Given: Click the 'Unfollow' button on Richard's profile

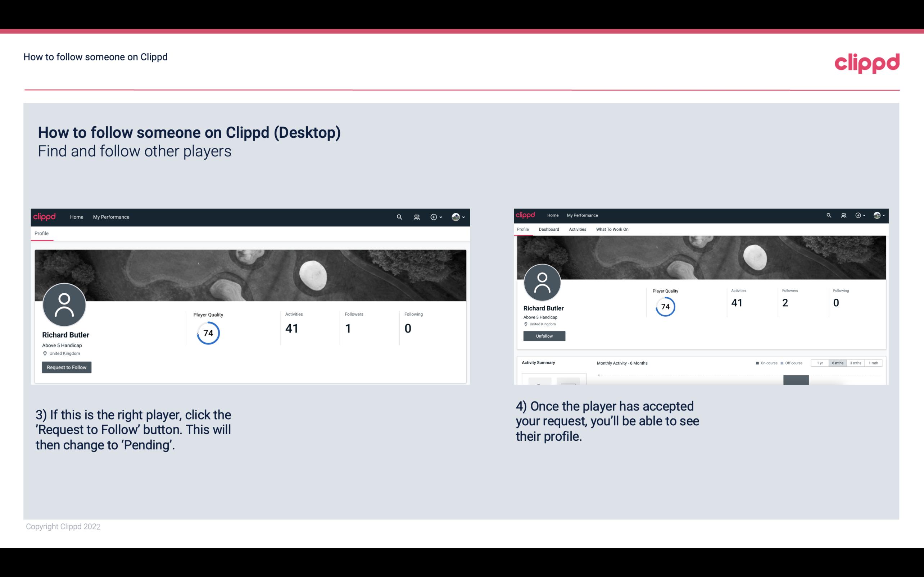Looking at the screenshot, I should pyautogui.click(x=543, y=336).
